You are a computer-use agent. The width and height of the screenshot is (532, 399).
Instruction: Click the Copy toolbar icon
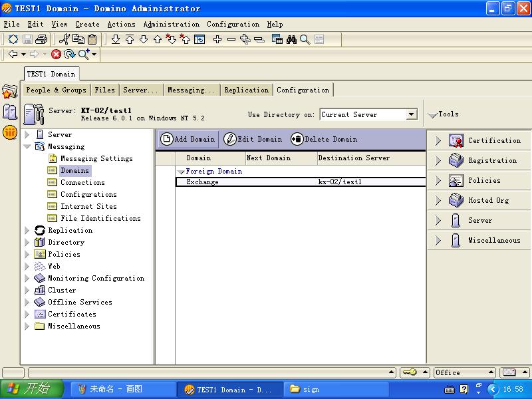(78, 39)
